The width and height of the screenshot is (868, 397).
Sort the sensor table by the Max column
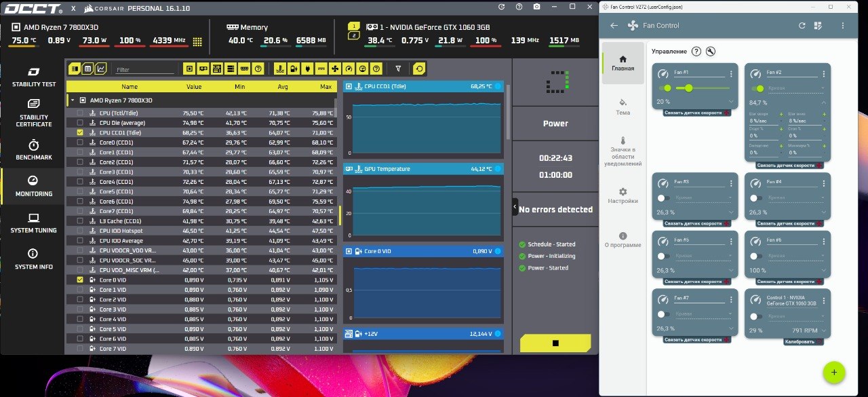(x=326, y=87)
